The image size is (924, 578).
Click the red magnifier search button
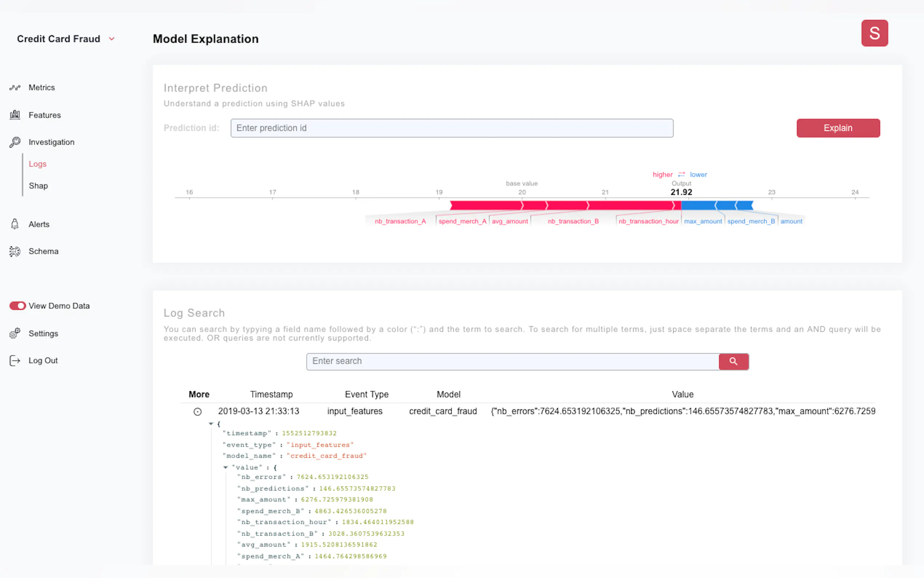tap(733, 361)
